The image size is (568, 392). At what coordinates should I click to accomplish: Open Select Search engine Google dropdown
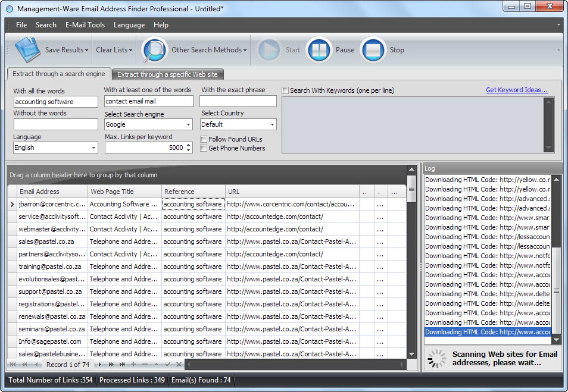pyautogui.click(x=188, y=124)
